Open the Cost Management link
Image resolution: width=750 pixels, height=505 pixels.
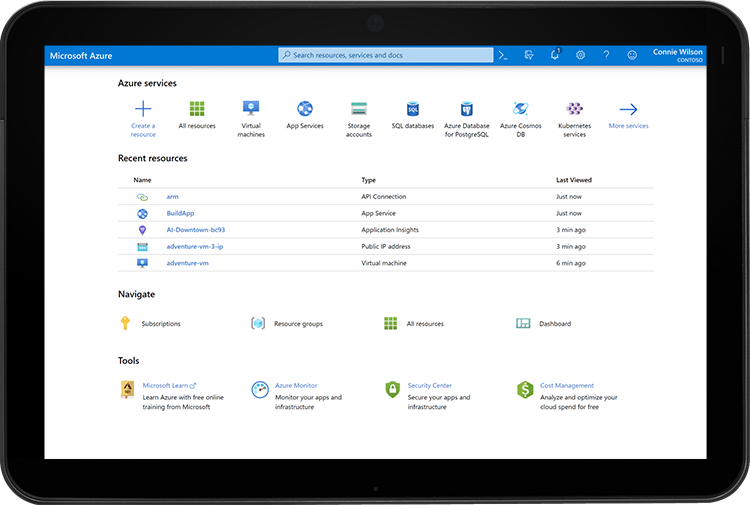pyautogui.click(x=567, y=385)
